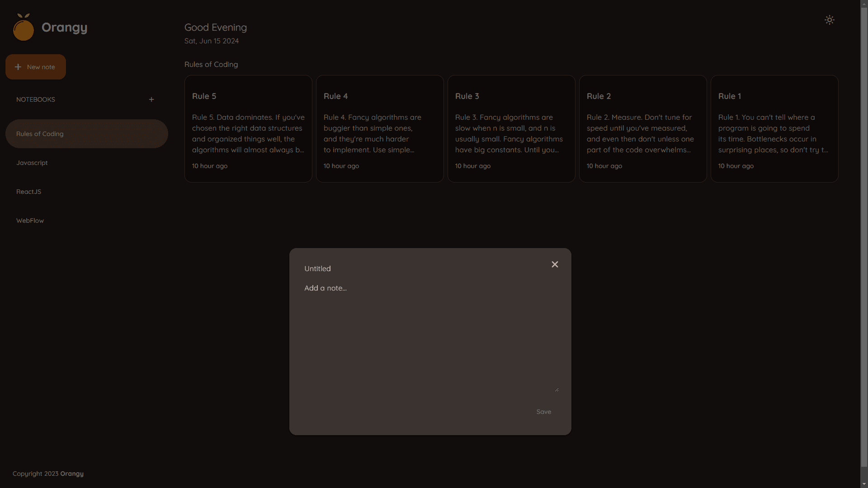The width and height of the screenshot is (868, 488).
Task: Click the textarea resize handle
Action: [557, 389]
